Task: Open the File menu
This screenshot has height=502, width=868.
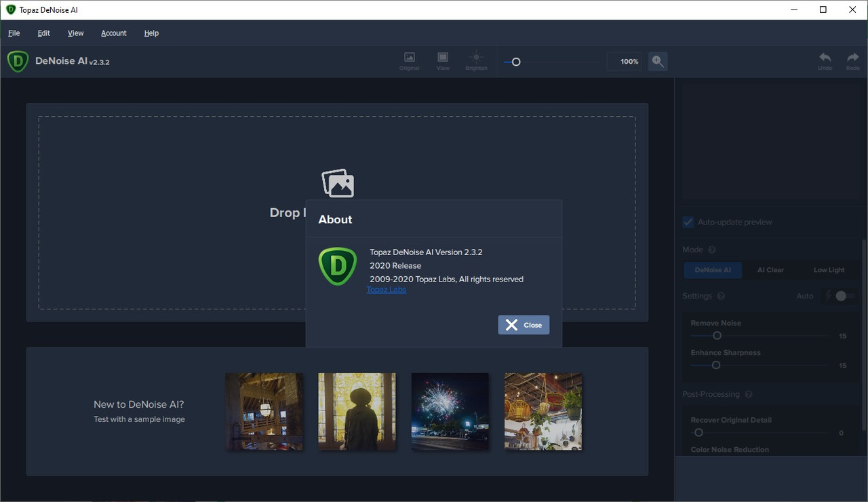Action: click(x=14, y=33)
